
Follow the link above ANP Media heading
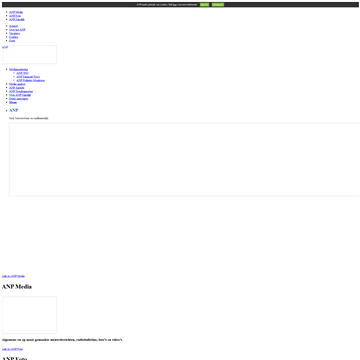click(13, 276)
